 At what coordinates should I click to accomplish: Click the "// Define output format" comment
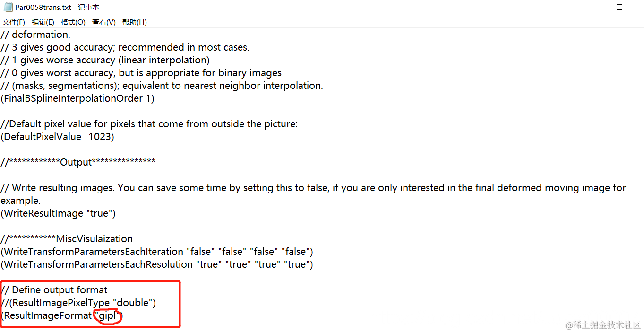point(54,290)
